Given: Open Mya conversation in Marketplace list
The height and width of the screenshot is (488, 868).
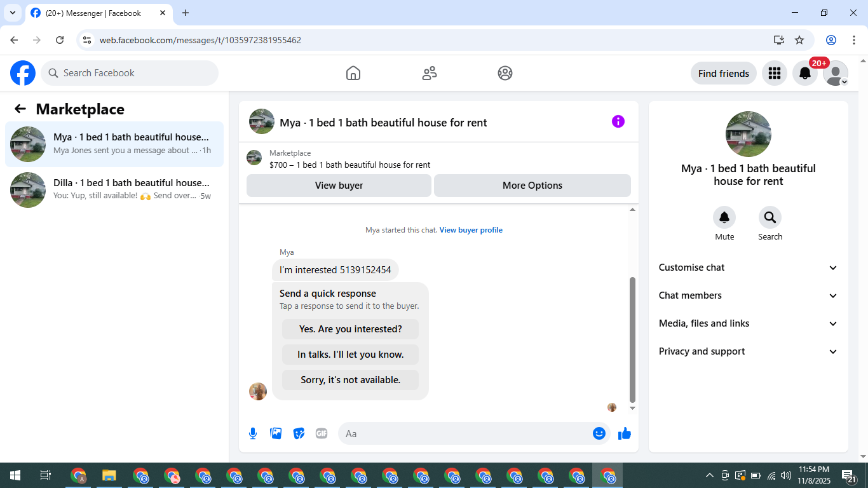Looking at the screenshot, I should 114,144.
